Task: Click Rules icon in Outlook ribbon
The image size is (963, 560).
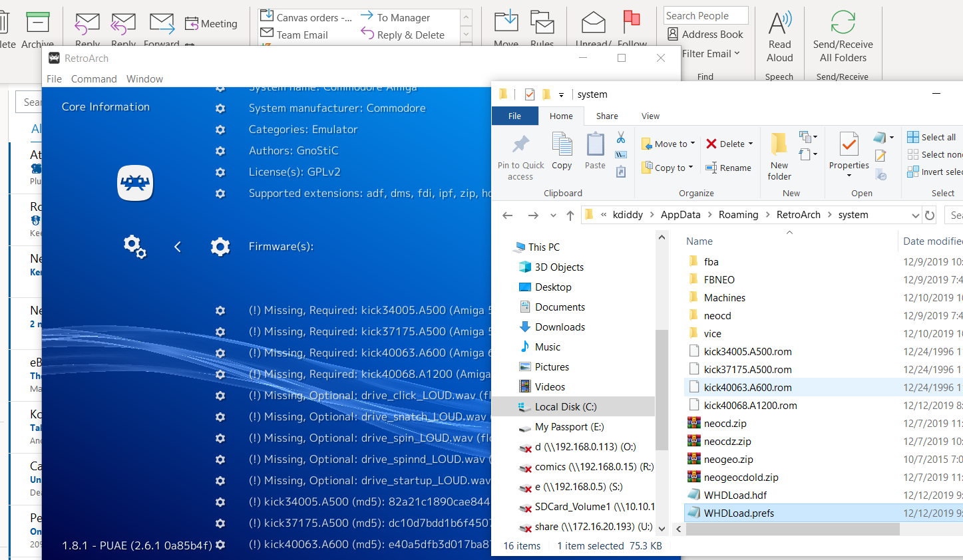Action: pos(542,22)
